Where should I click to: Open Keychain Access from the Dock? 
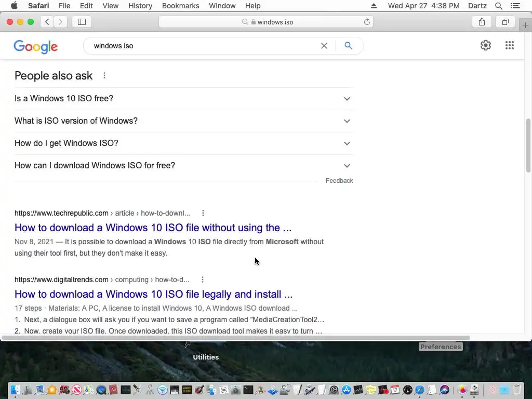pos(150,390)
